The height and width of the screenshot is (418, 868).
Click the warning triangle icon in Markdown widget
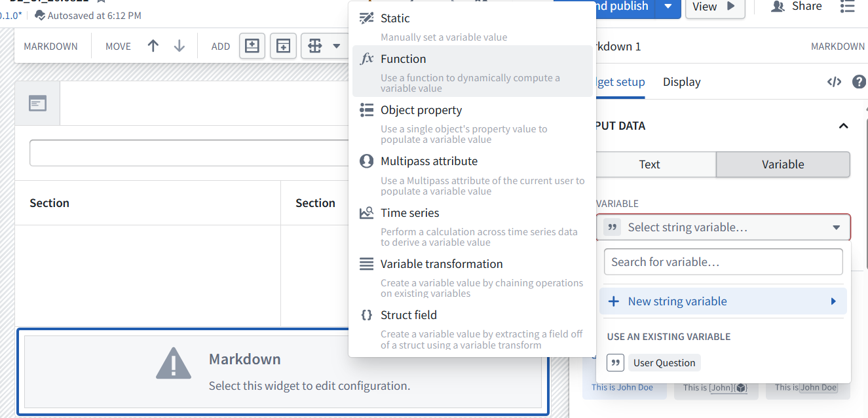coord(174,363)
